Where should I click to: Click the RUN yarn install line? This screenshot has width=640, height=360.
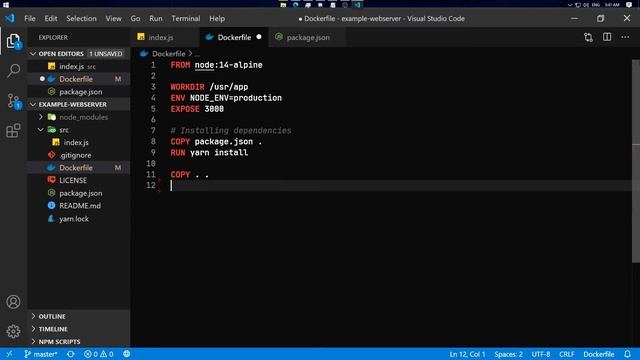click(x=209, y=153)
